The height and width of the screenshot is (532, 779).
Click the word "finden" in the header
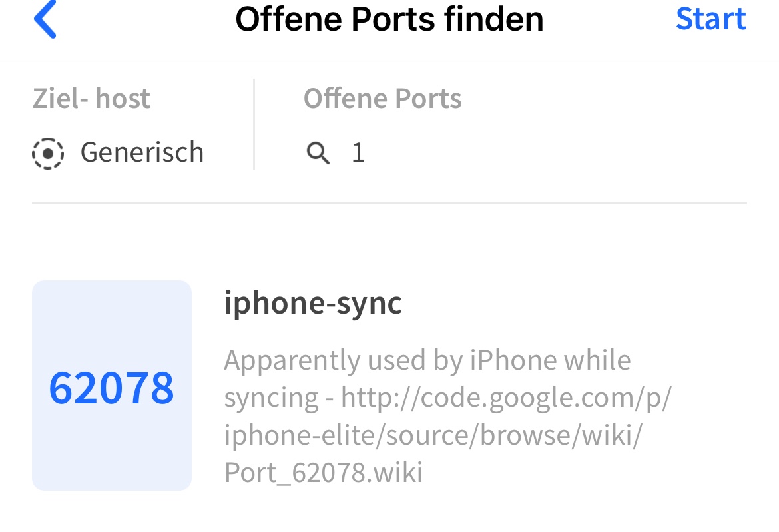(494, 19)
